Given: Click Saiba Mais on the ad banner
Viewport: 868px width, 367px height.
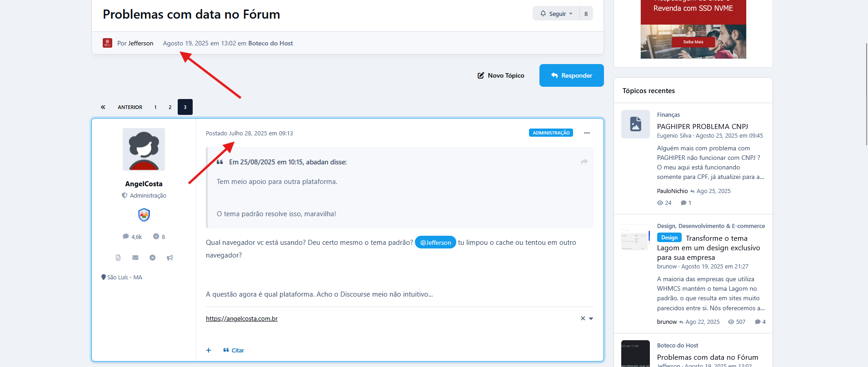Looking at the screenshot, I should coord(693,42).
